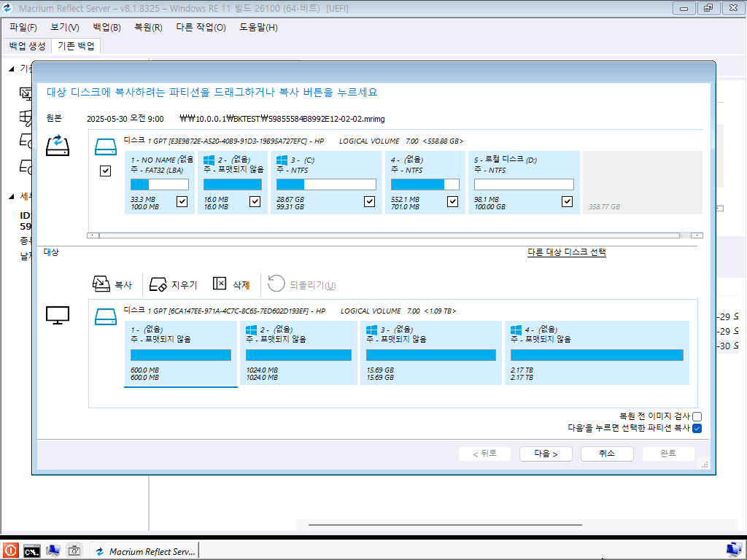The width and height of the screenshot is (747, 560).
Task: Click the Delete (삭제) partition icon
Action: pyautogui.click(x=220, y=284)
